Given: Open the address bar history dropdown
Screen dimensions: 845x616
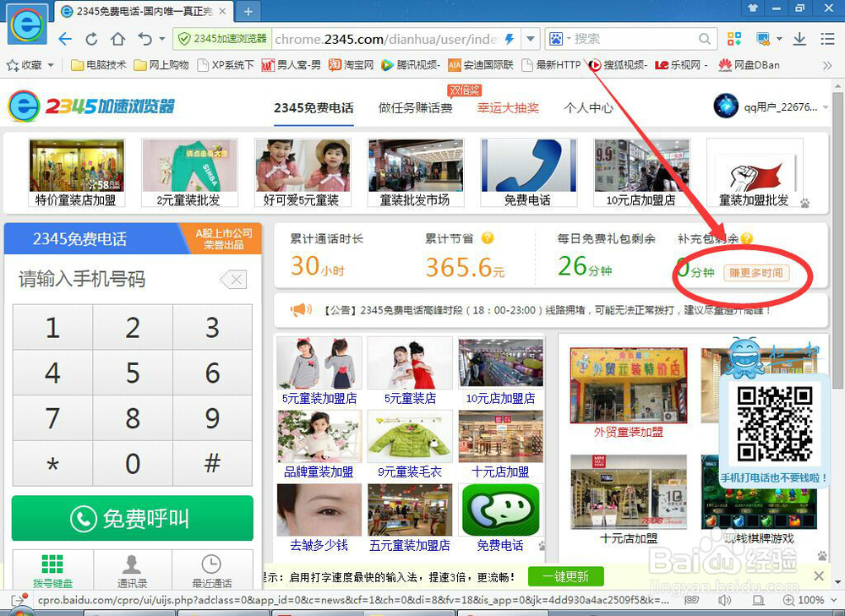Looking at the screenshot, I should coord(531,39).
